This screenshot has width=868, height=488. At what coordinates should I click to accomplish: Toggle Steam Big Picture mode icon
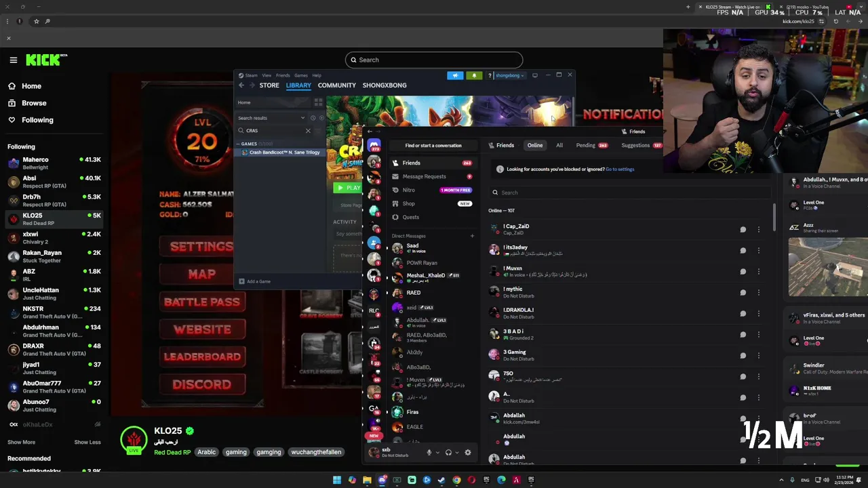click(x=535, y=75)
